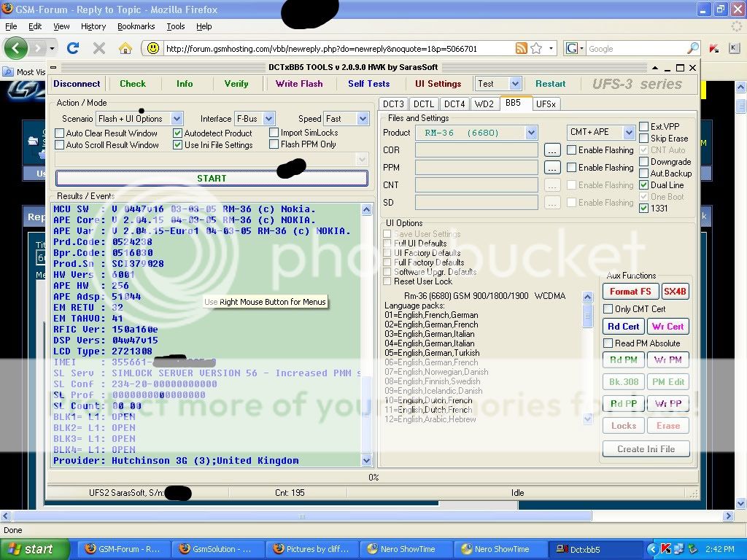Open the Firefox History menu
The image size is (747, 560).
tap(93, 26)
